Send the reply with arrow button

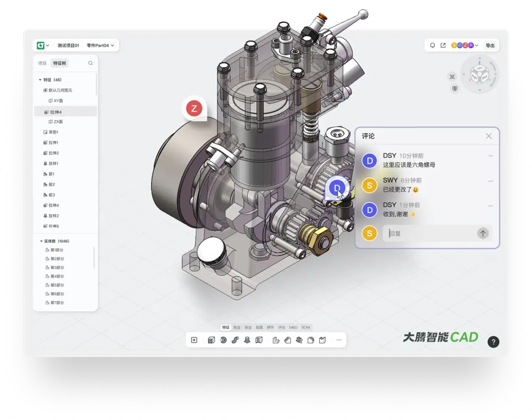click(483, 233)
